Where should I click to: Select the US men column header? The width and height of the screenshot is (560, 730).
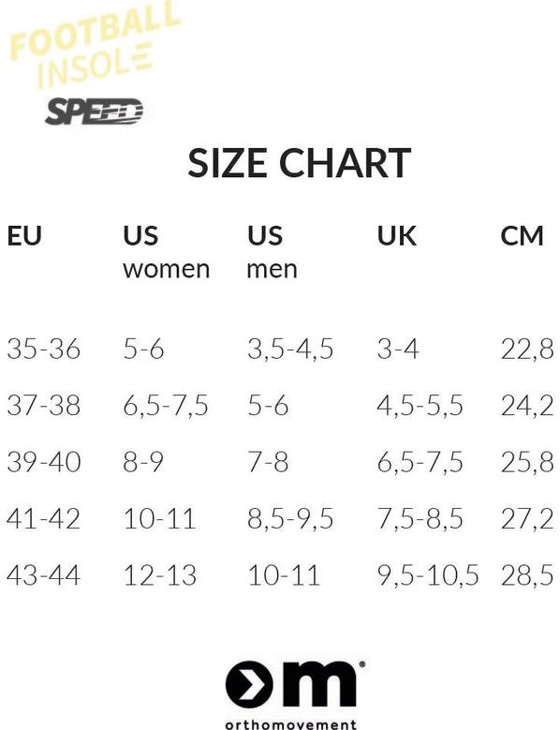(x=272, y=252)
